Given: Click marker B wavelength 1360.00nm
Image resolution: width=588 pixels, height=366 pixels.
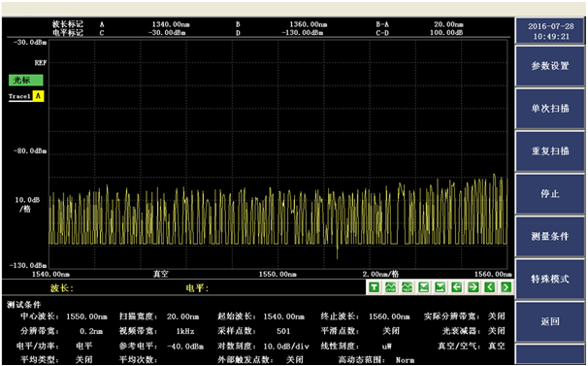Looking at the screenshot, I should coord(309,24).
